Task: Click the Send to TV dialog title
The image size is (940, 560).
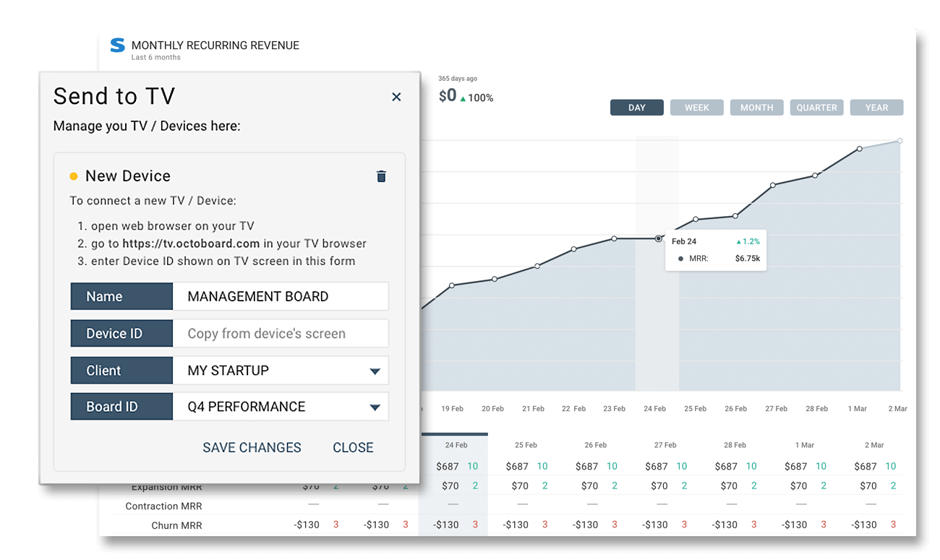Action: pyautogui.click(x=114, y=96)
